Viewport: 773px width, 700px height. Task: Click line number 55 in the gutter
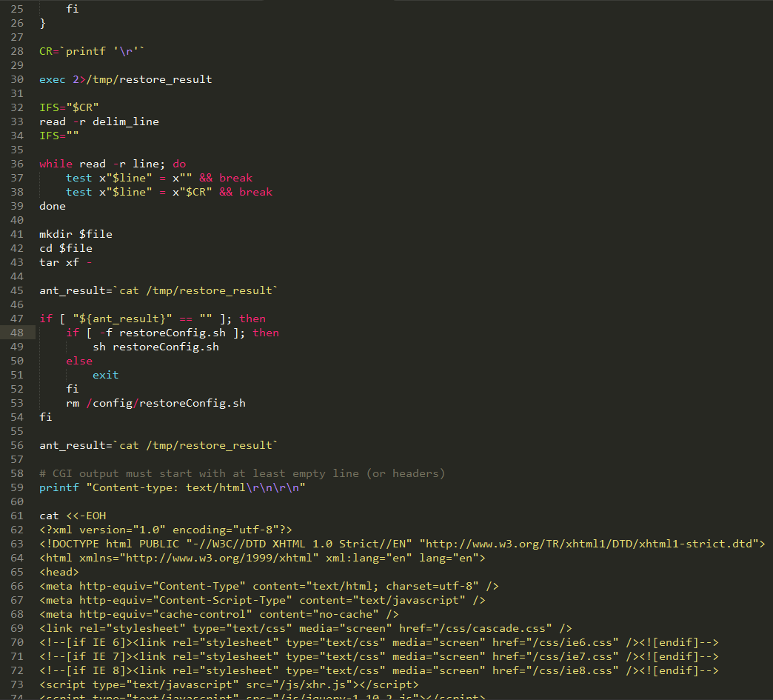pyautogui.click(x=17, y=431)
